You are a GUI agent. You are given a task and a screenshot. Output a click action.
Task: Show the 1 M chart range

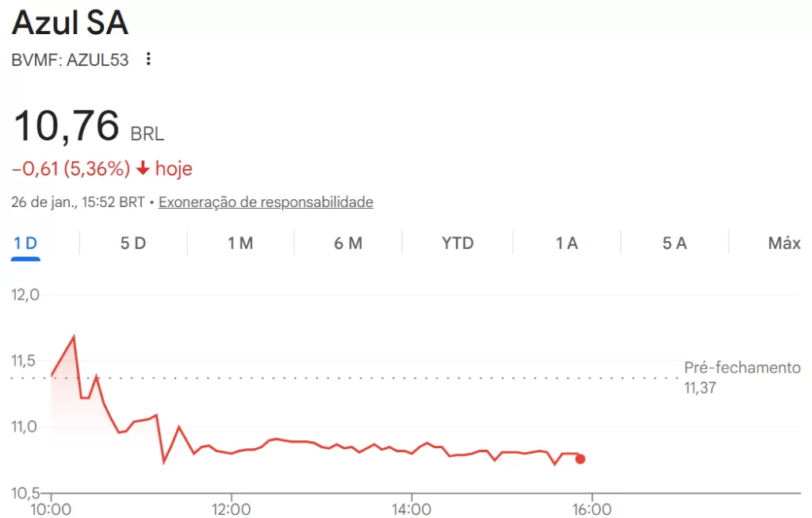[x=240, y=244]
